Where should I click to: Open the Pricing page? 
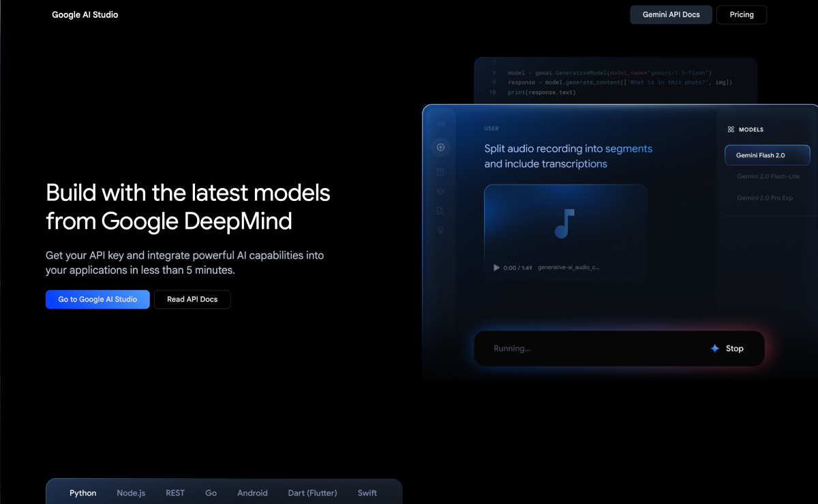point(742,14)
